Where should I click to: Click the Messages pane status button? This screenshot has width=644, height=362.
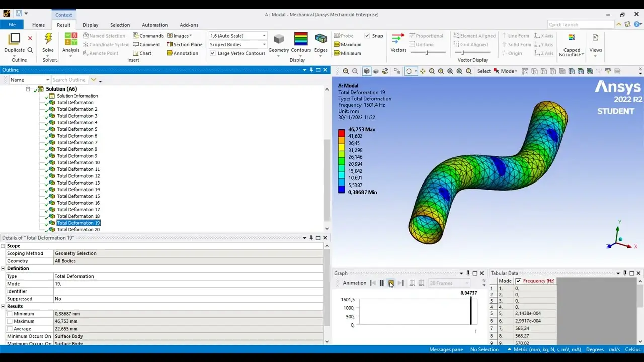tap(446, 350)
